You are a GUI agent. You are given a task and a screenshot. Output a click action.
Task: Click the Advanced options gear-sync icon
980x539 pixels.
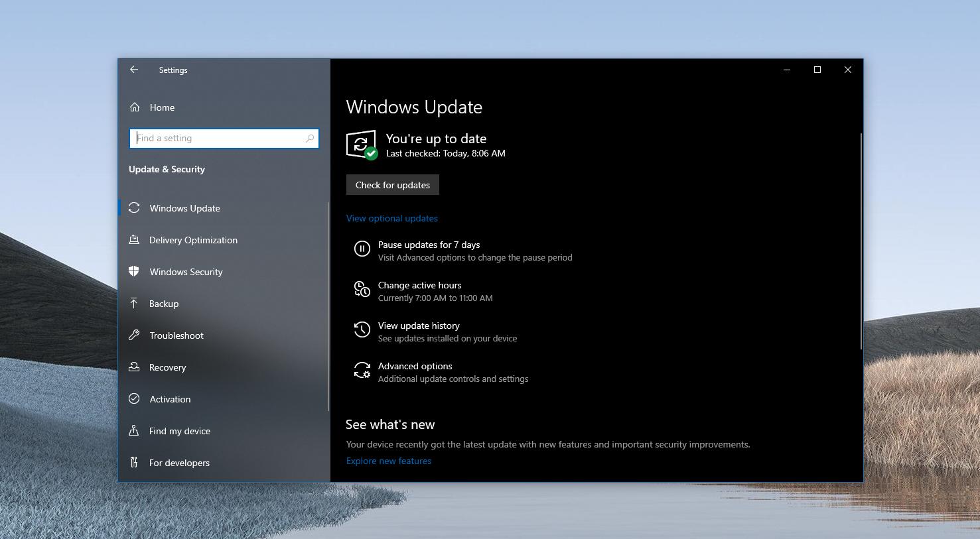[x=362, y=370]
